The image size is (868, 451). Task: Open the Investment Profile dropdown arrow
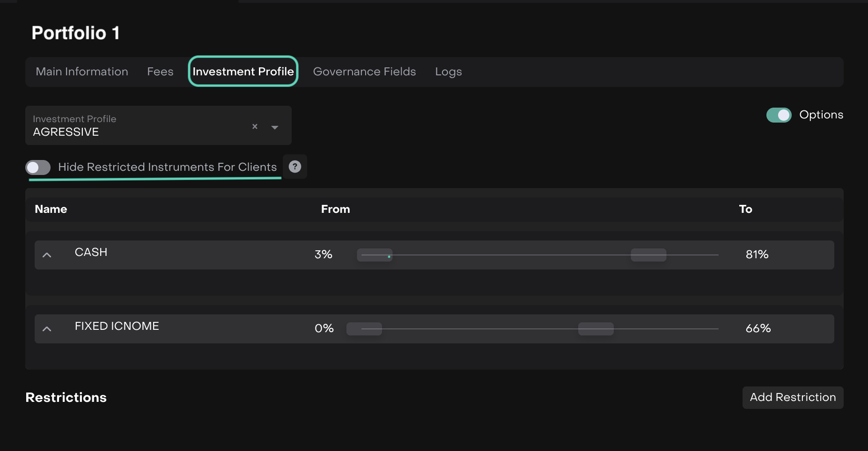point(275,127)
